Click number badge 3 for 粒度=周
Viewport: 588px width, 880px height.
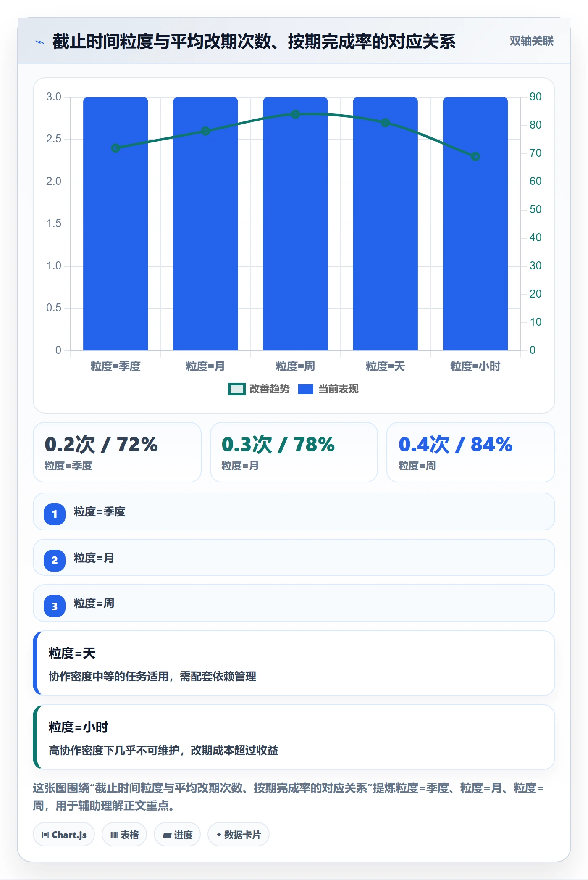tap(55, 606)
